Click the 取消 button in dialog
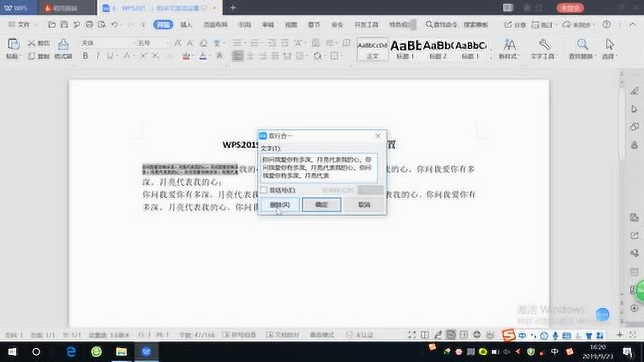The image size is (644, 362). pos(364,205)
